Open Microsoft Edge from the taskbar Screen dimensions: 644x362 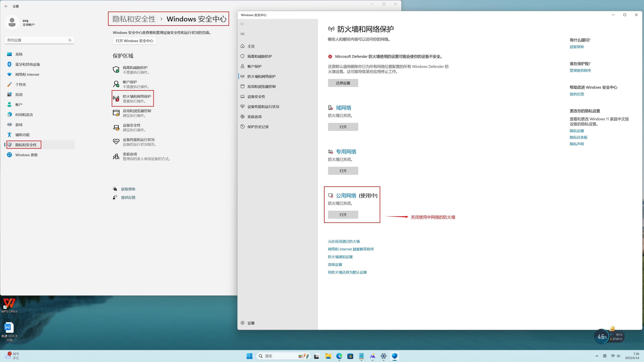(x=339, y=356)
